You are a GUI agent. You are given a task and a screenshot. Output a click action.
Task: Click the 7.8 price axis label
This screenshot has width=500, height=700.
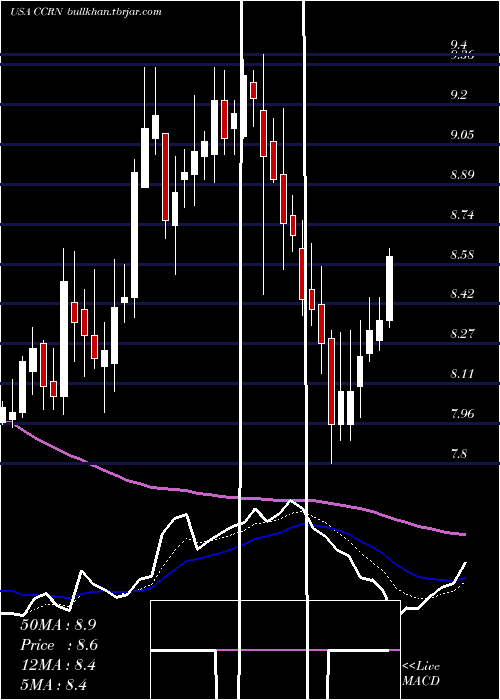point(459,454)
